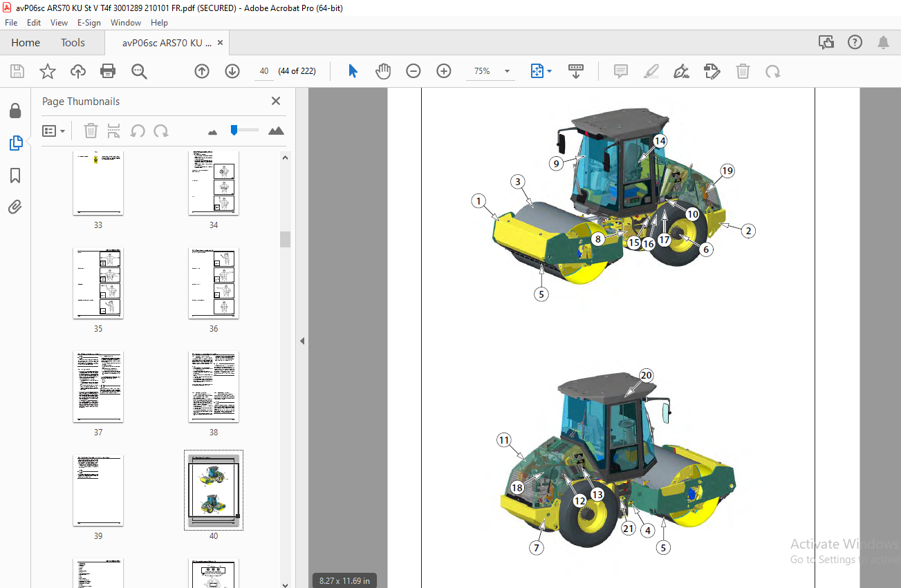
Task: Switch to the Tools tab
Action: 73,42
